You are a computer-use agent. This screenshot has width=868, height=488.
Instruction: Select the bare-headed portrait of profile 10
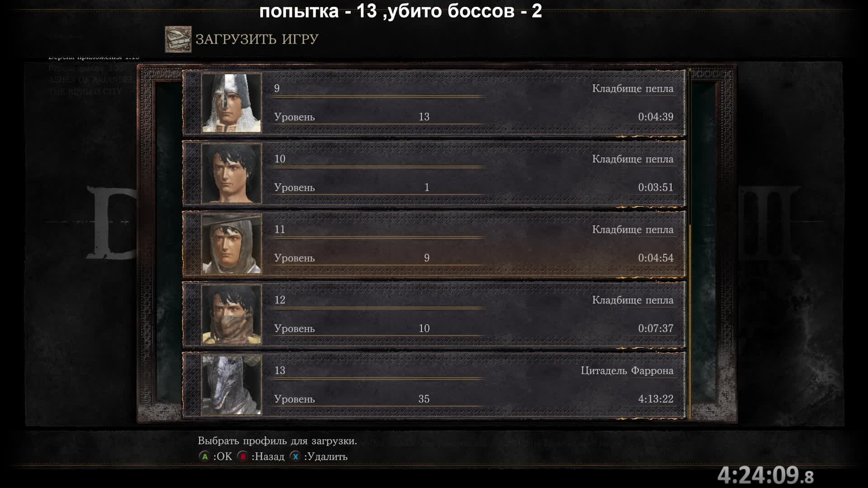231,174
